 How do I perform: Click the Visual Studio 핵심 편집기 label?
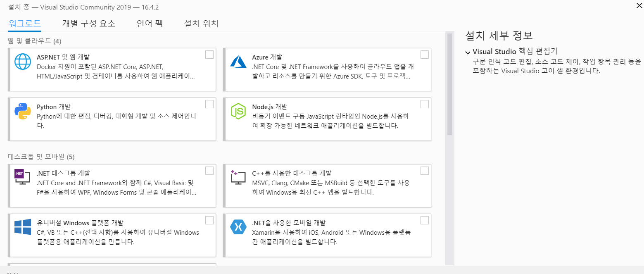pos(515,52)
